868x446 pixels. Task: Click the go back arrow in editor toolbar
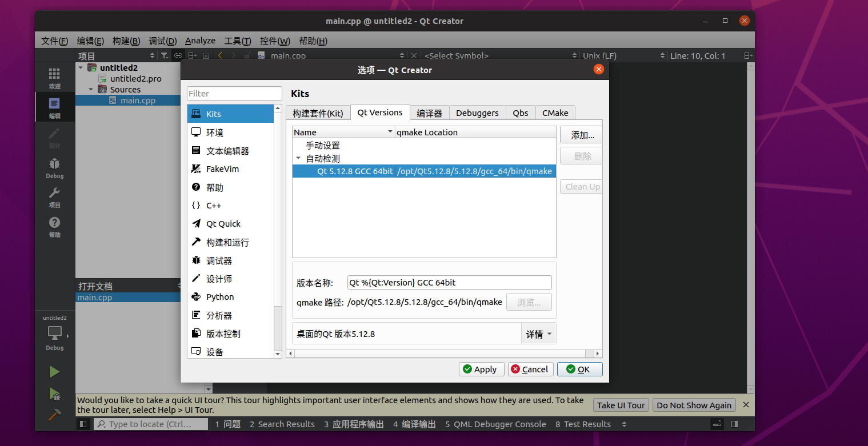coord(220,55)
